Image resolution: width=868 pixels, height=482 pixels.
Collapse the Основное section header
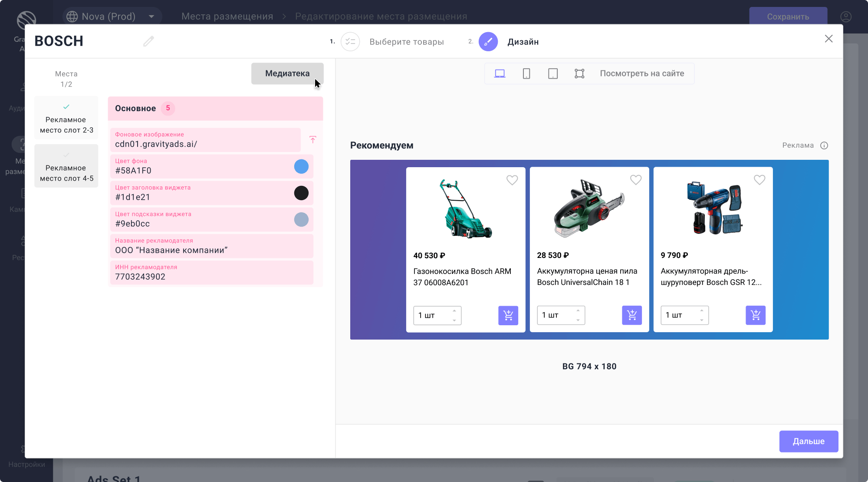pos(215,109)
